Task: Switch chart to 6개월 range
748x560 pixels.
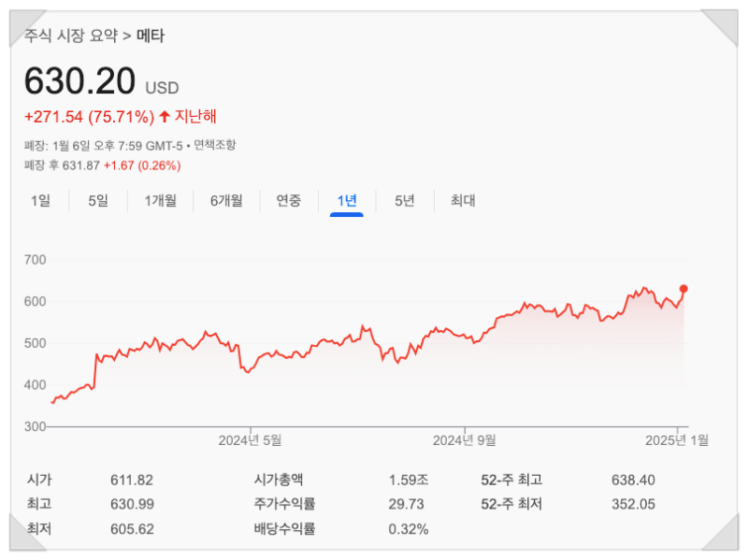Action: pyautogui.click(x=226, y=200)
